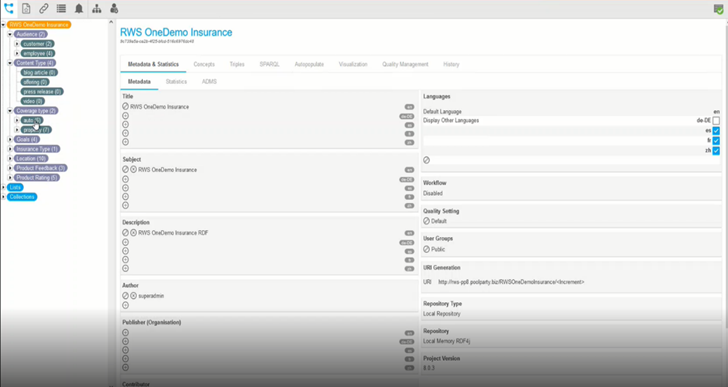Collapse the Content Type node
Viewport: 728px width, 387px height.
(x=10, y=63)
